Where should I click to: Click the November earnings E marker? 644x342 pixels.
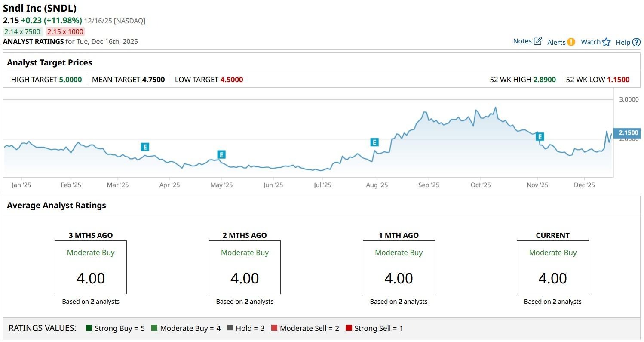(x=540, y=137)
